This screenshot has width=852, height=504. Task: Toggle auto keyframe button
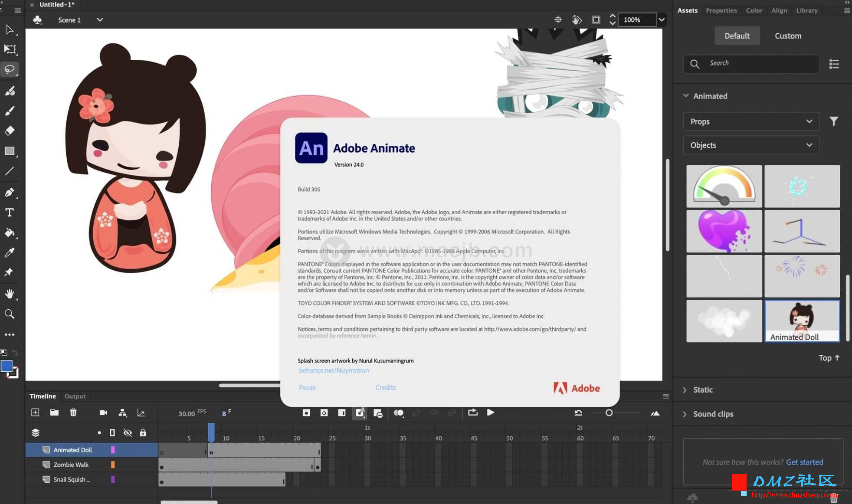click(360, 412)
